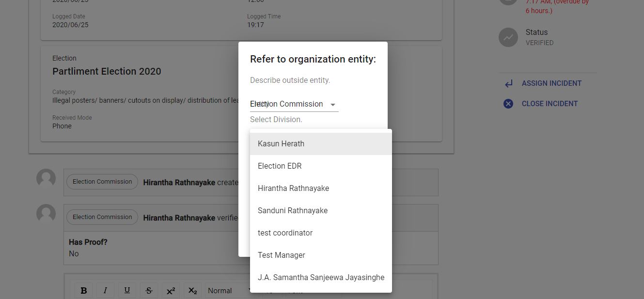644x299 pixels.
Task: Click the arrow icon beside ASSIGN INCIDENT
Action: point(508,83)
